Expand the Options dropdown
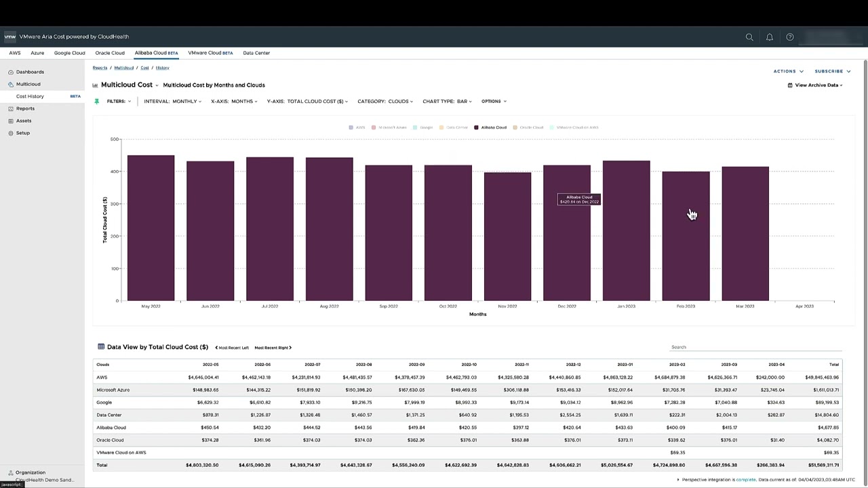This screenshot has width=868, height=488. (x=494, y=101)
